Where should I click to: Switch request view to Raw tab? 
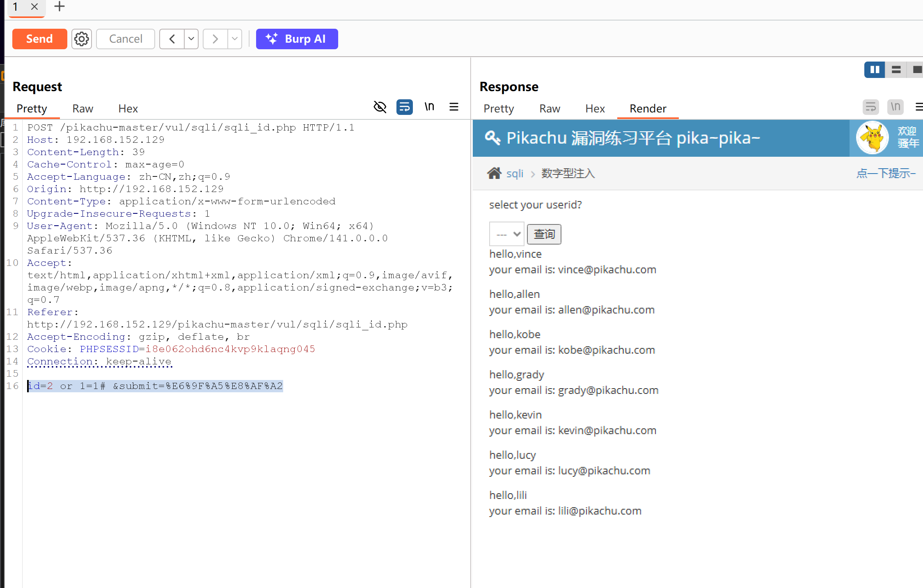[x=82, y=108]
